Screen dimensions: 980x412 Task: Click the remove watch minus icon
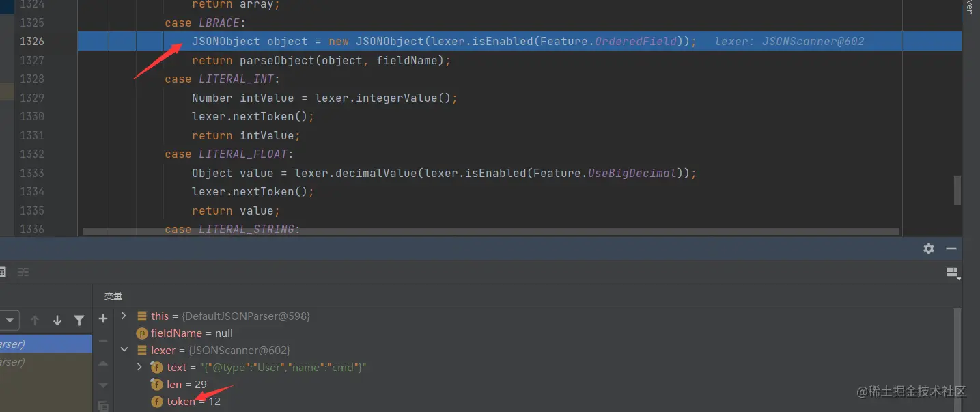[103, 340]
